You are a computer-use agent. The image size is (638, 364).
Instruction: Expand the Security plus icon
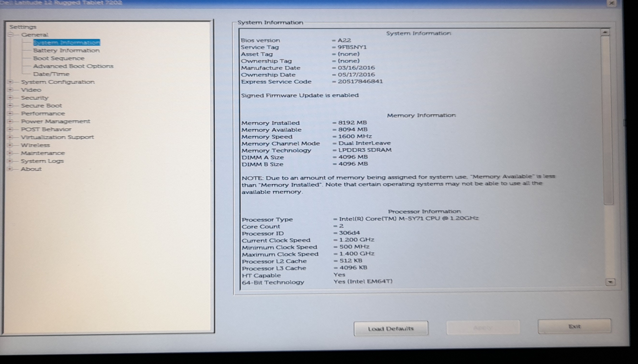coord(10,98)
